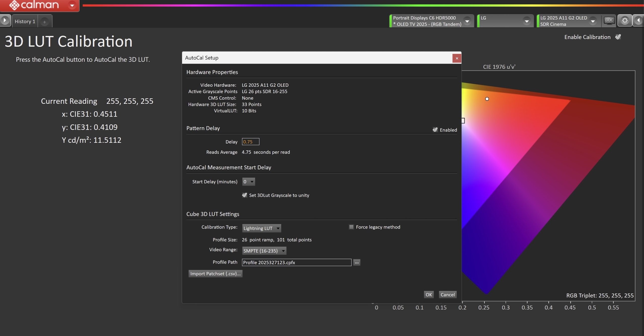This screenshot has width=644, height=336.
Task: Click '26 point ramp, 101 total points' text
Action: click(276, 240)
